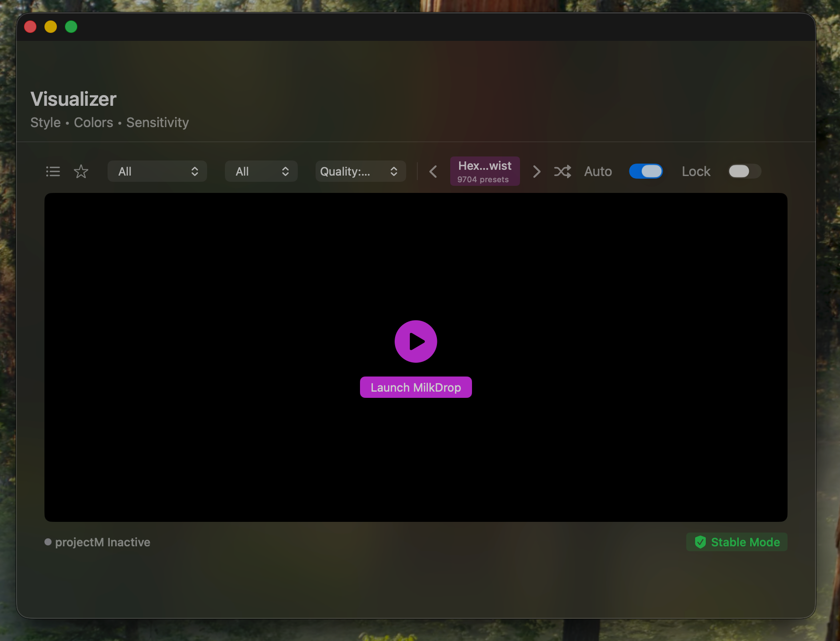This screenshot has height=641, width=840.
Task: Click the Auto label
Action: [598, 172]
